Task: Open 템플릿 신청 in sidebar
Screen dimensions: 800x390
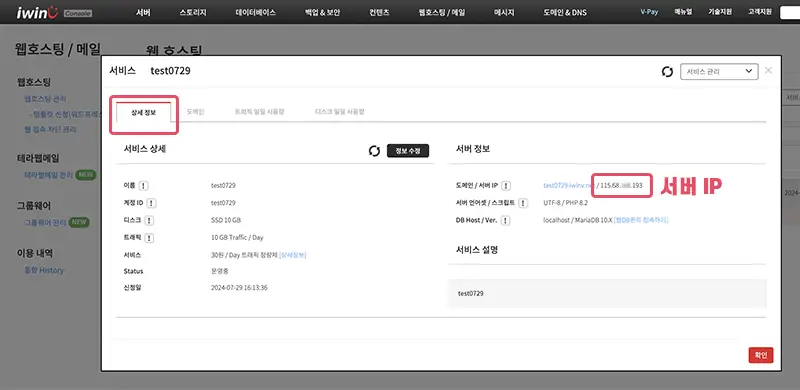Action: 66,115
